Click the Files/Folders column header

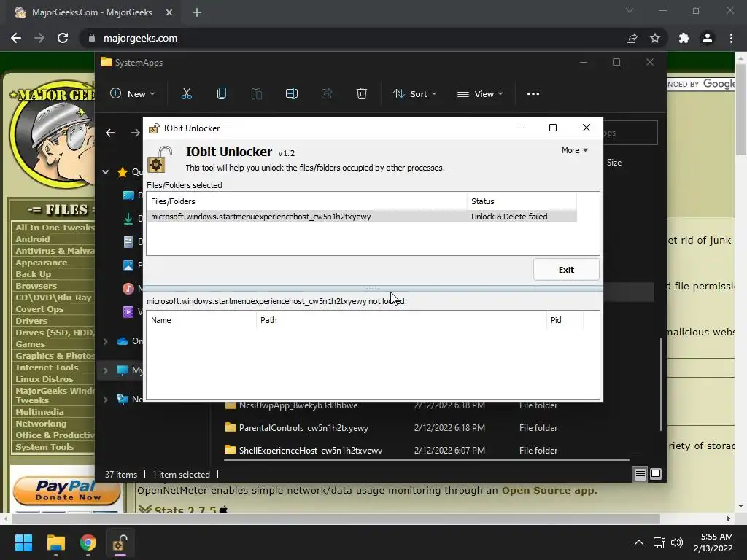(x=307, y=201)
